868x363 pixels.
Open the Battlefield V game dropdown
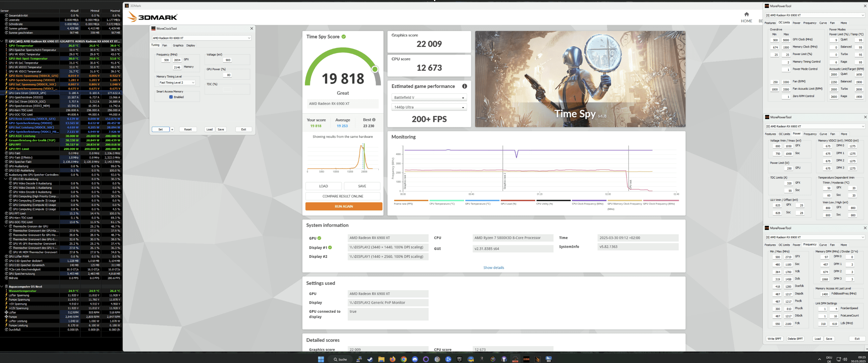(429, 97)
